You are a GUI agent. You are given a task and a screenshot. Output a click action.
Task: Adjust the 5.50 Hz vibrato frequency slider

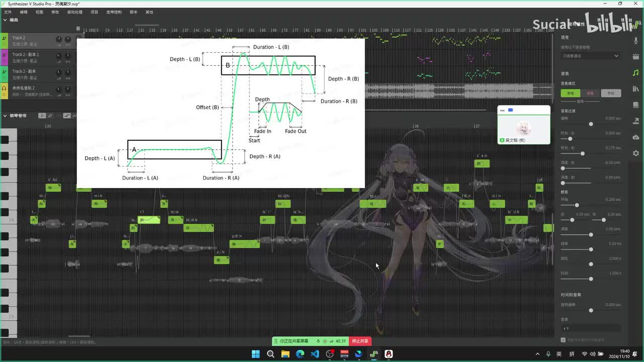coord(591,249)
